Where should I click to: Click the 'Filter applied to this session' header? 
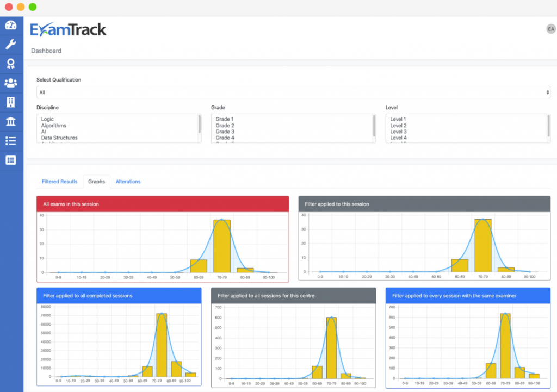pos(424,204)
